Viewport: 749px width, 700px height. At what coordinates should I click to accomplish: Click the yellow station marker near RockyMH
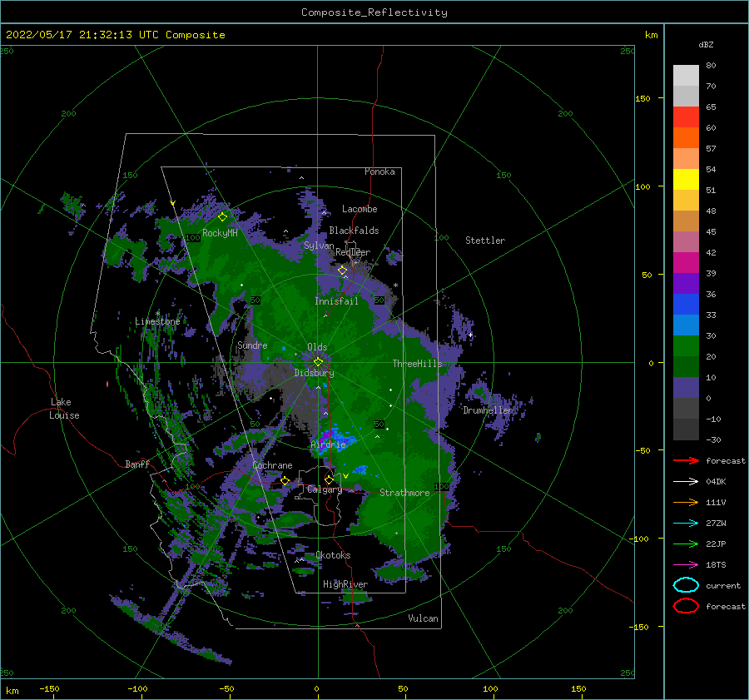point(222,217)
